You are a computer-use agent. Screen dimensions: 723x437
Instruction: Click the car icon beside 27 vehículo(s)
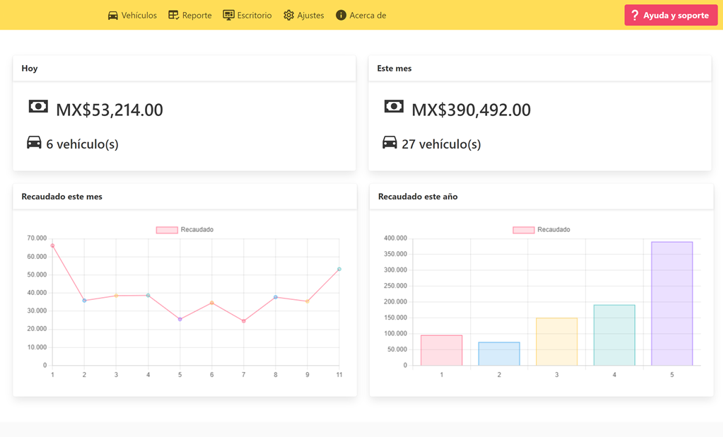click(390, 143)
